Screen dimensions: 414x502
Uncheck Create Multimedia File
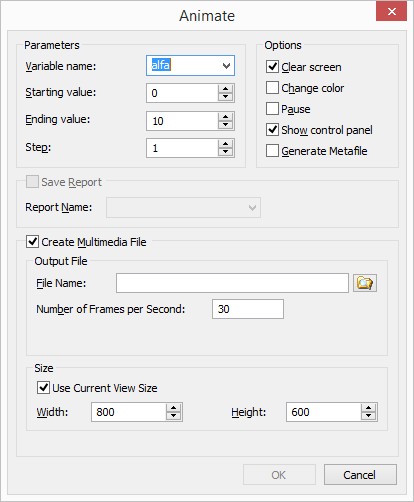[x=32, y=241]
